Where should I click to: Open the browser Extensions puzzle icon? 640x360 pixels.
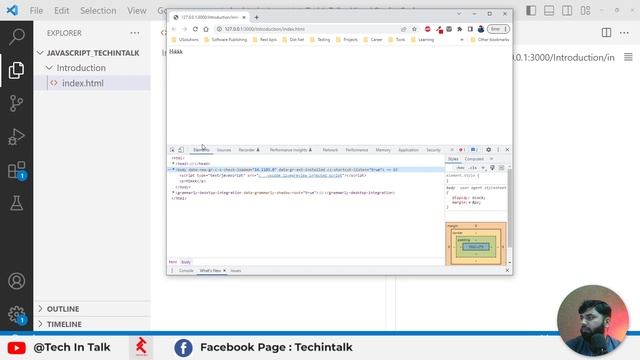[x=460, y=29]
